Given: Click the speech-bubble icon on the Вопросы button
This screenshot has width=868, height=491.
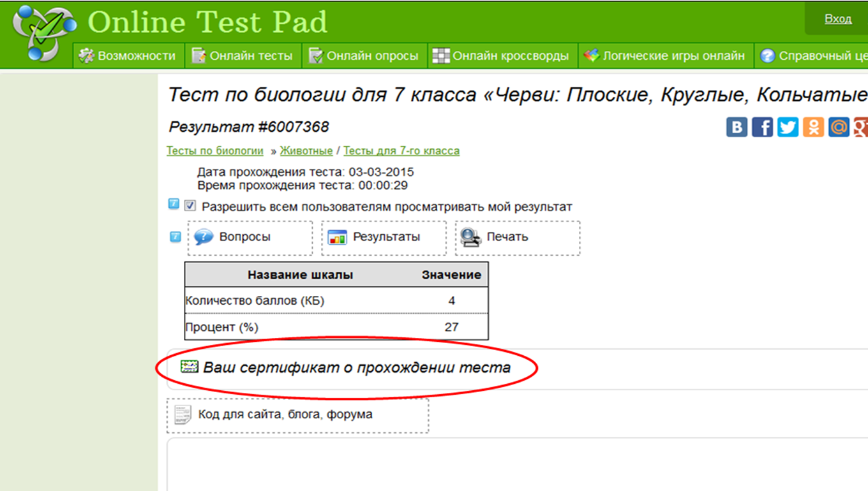Looking at the screenshot, I should (x=204, y=237).
